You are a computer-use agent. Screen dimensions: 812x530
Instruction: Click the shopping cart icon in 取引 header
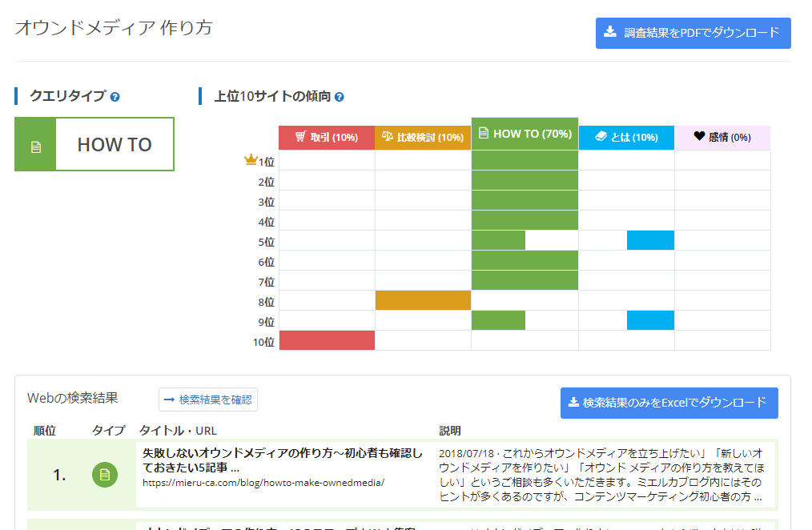(300, 136)
